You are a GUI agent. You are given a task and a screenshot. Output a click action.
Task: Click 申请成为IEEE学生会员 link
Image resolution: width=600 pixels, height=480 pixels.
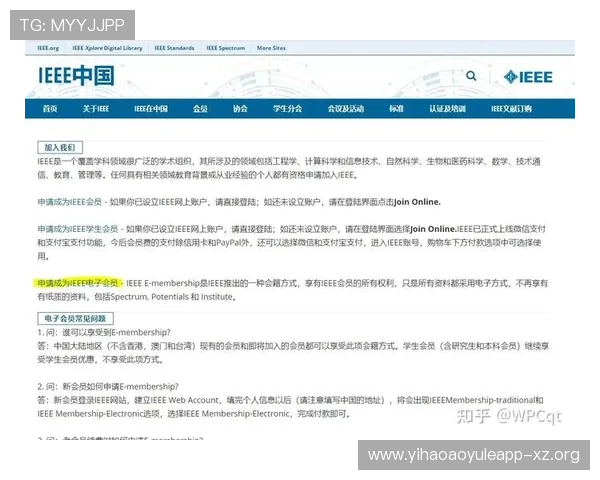click(x=78, y=229)
